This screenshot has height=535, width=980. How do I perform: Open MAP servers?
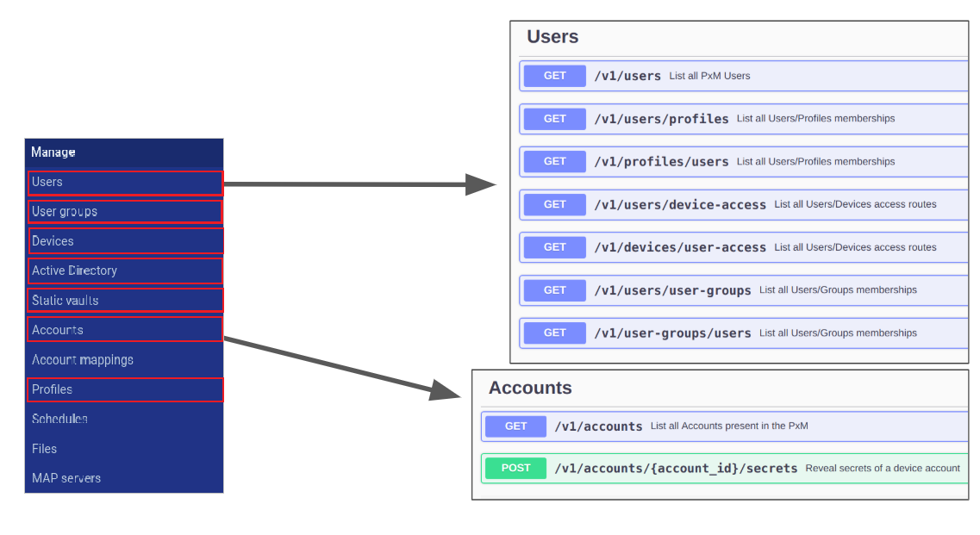[x=66, y=478]
